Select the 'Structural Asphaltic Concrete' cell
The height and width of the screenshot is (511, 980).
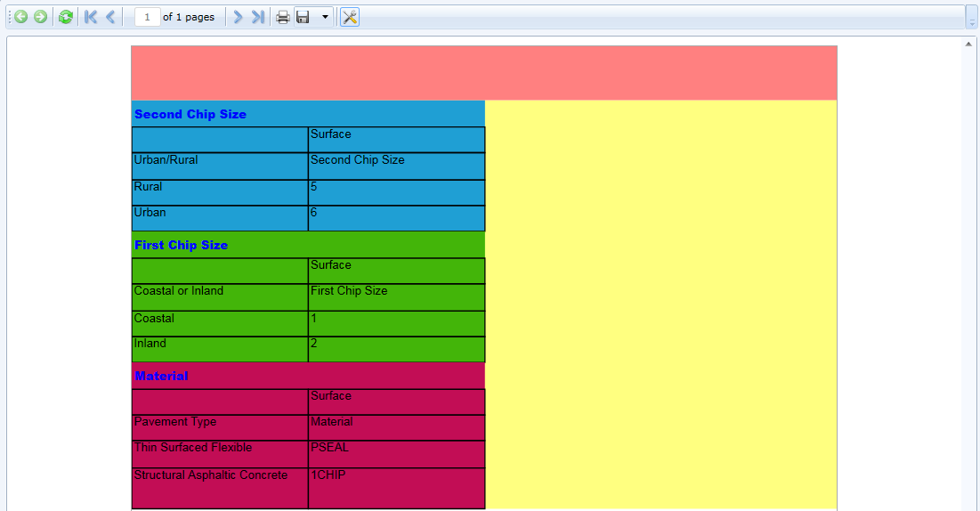click(220, 488)
